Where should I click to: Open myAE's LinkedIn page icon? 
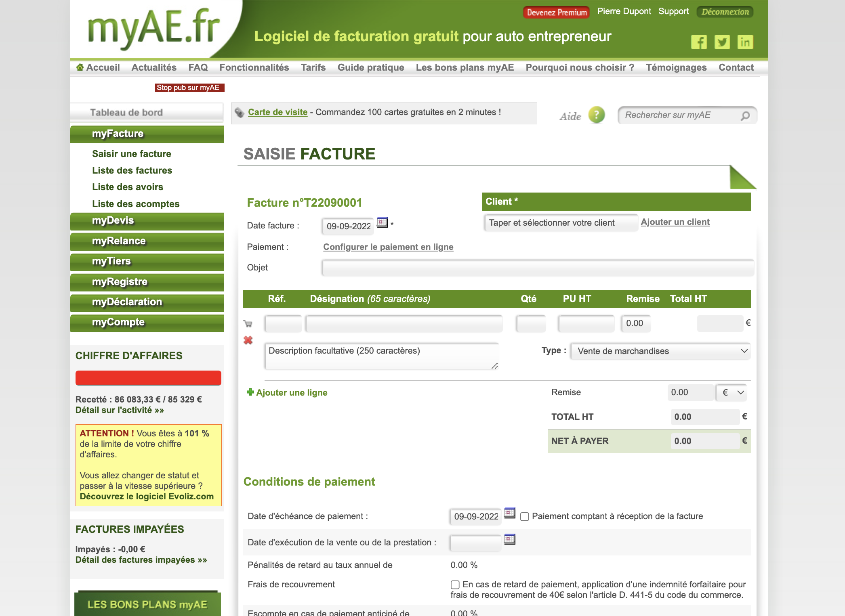[x=746, y=42]
